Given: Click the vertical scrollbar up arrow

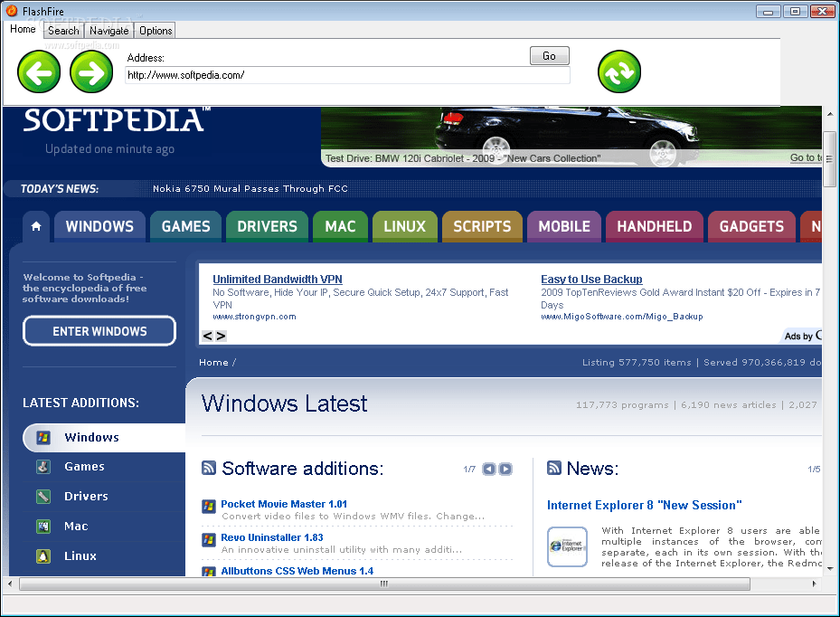Looking at the screenshot, I should (x=830, y=114).
